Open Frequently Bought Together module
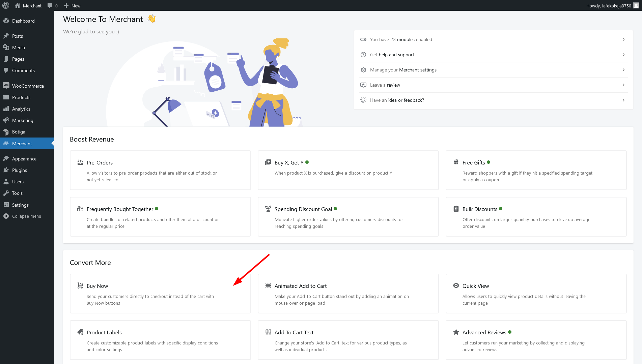Image resolution: width=642 pixels, height=364 pixels. (x=160, y=217)
